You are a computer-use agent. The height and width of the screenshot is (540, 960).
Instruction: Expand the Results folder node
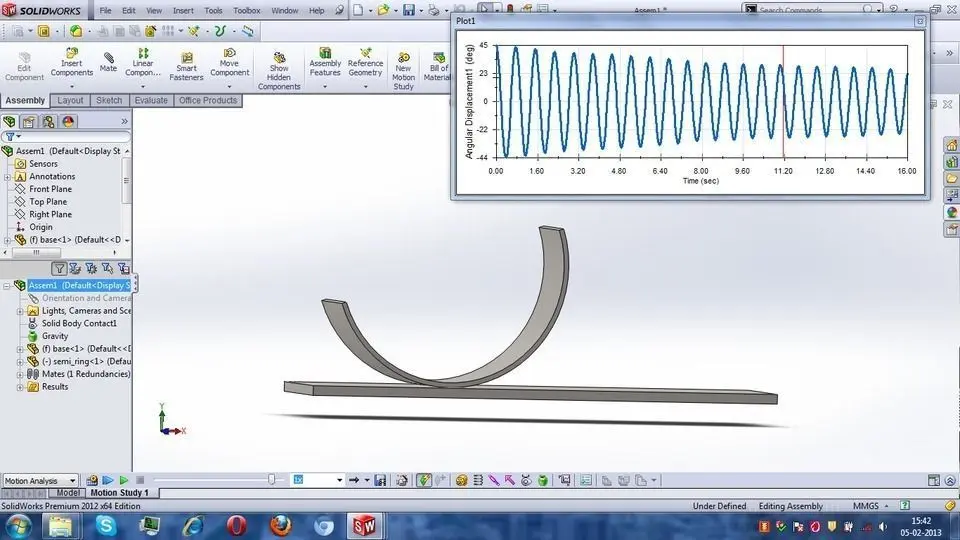click(20, 387)
